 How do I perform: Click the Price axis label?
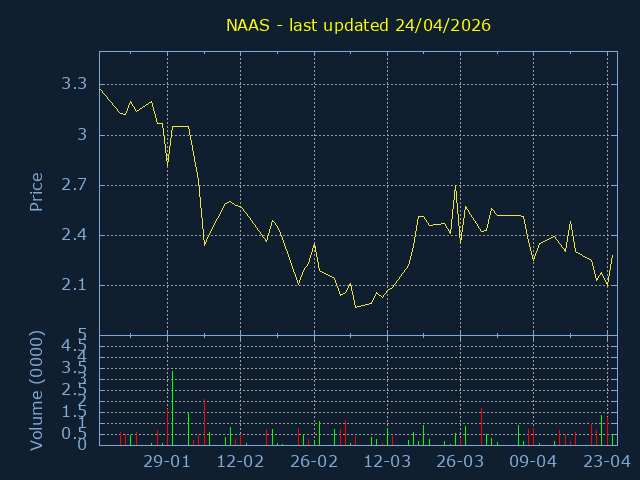[36, 192]
